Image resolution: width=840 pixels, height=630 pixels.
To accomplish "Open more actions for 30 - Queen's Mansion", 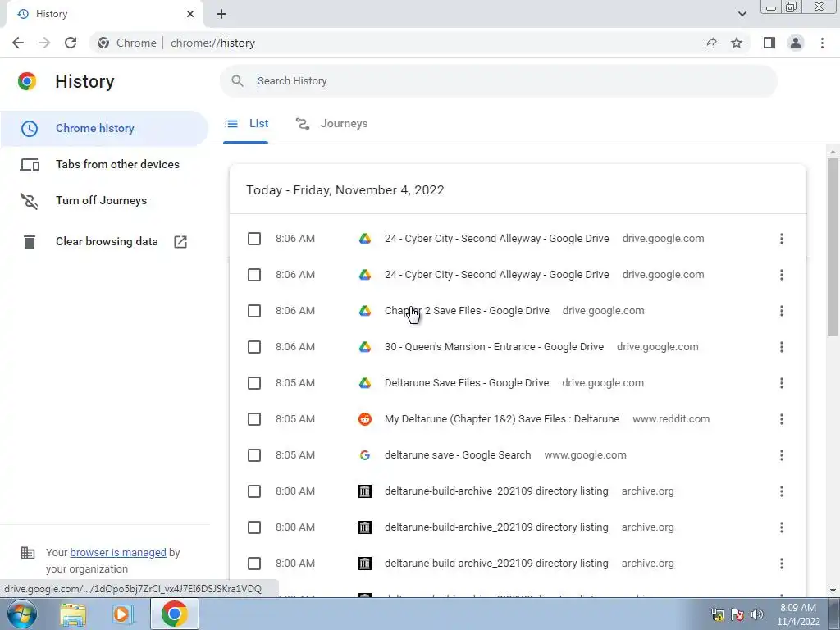I will [x=782, y=347].
